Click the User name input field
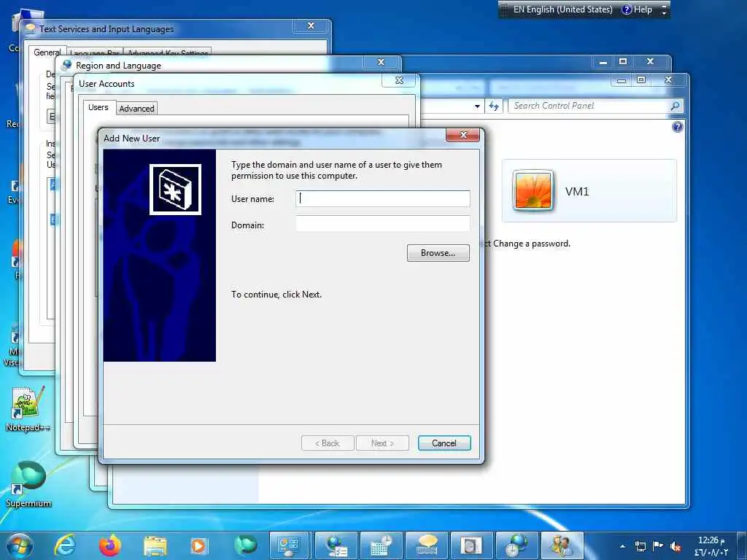Screen dimensions: 747x560 tap(382, 198)
